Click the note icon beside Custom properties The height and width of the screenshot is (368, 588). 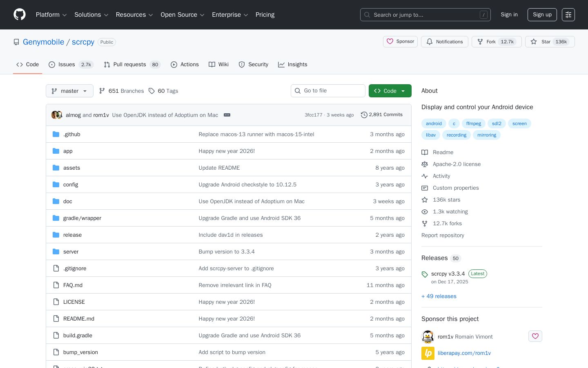[425, 188]
